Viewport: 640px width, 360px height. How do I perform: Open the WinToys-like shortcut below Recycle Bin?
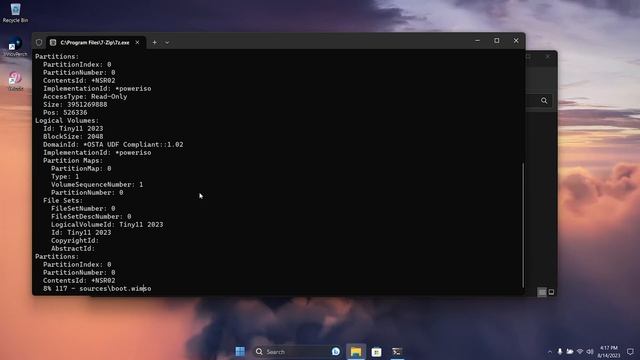15,46
